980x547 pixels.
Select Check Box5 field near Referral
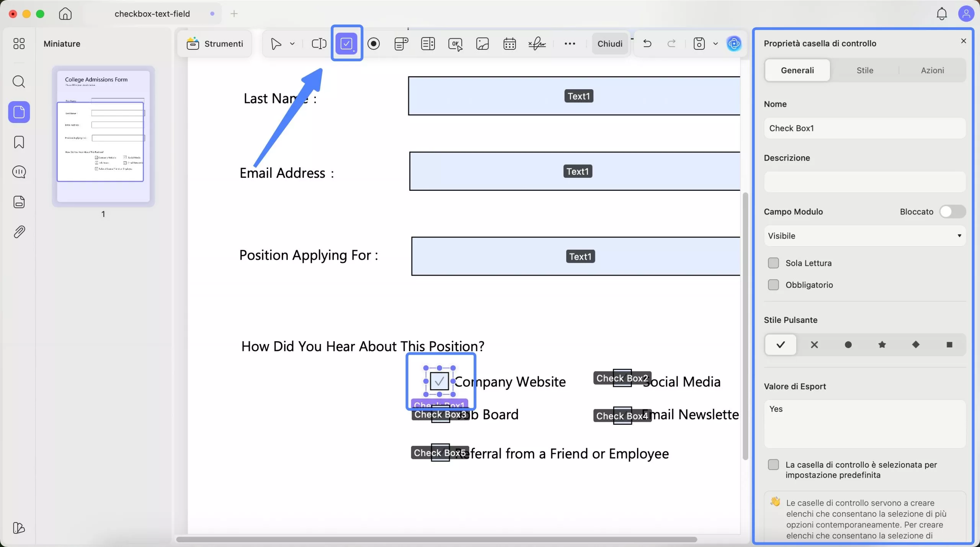point(440,453)
